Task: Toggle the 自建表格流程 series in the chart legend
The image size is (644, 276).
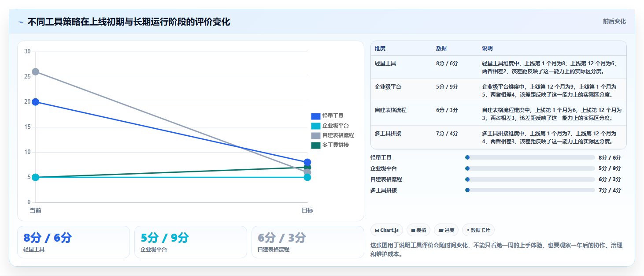Action: pyautogui.click(x=333, y=135)
